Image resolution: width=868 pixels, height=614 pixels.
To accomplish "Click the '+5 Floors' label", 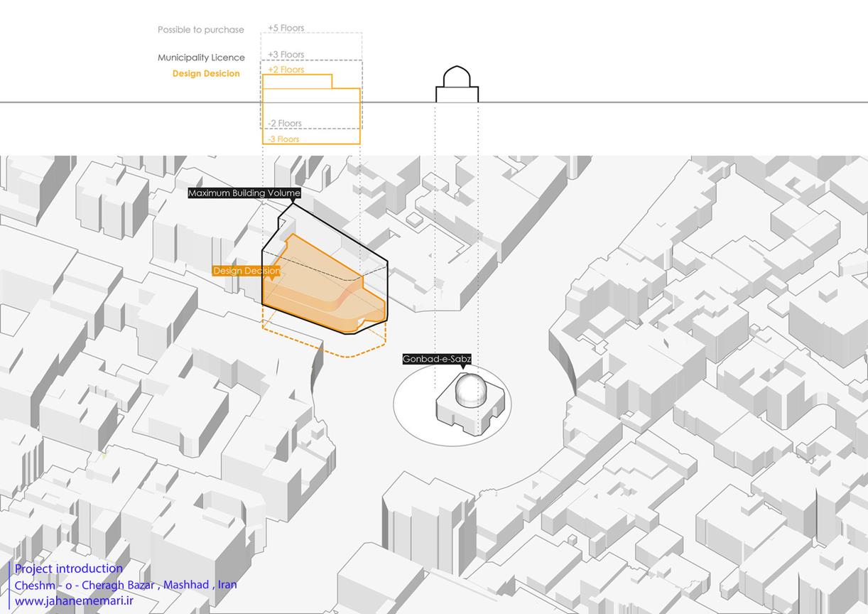I will coord(286,28).
